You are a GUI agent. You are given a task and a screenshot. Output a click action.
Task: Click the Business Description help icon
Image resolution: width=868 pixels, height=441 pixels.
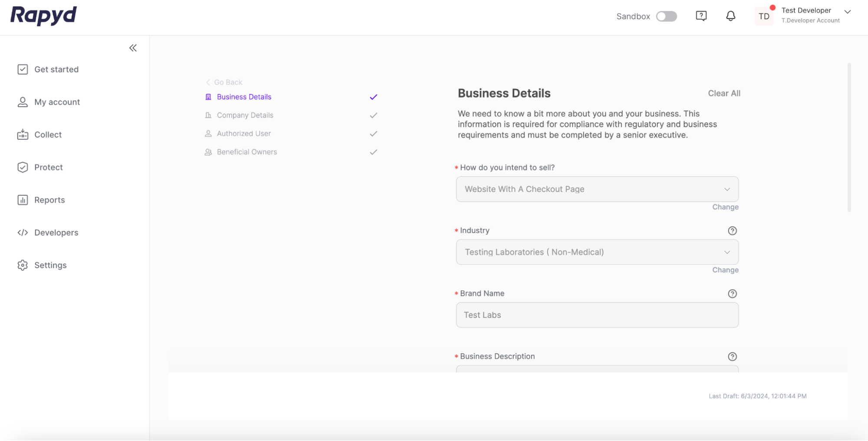pos(732,356)
